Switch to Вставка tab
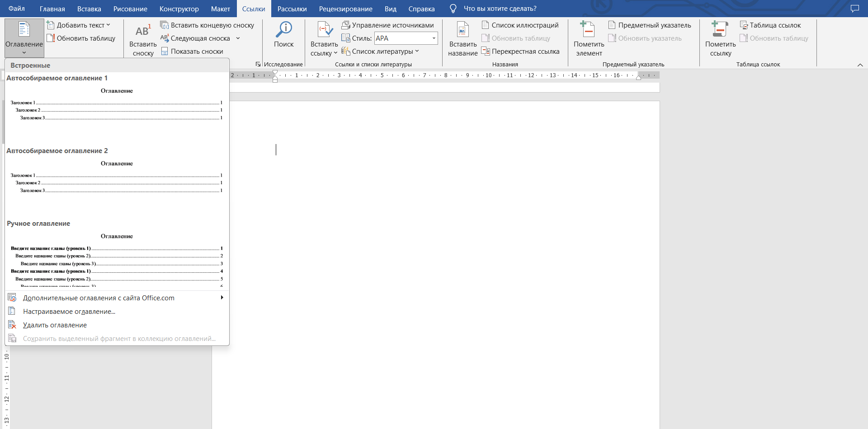Image resolution: width=868 pixels, height=429 pixels. (89, 9)
